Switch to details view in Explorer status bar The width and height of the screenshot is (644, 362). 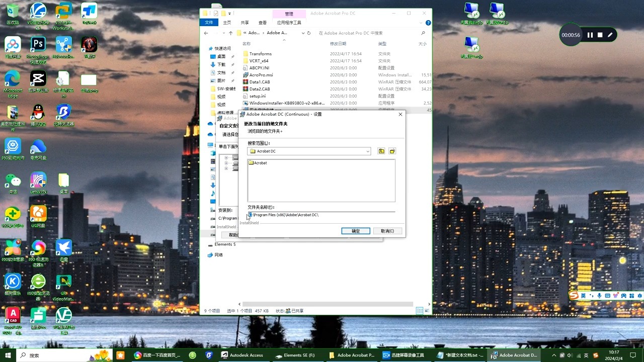click(x=420, y=311)
